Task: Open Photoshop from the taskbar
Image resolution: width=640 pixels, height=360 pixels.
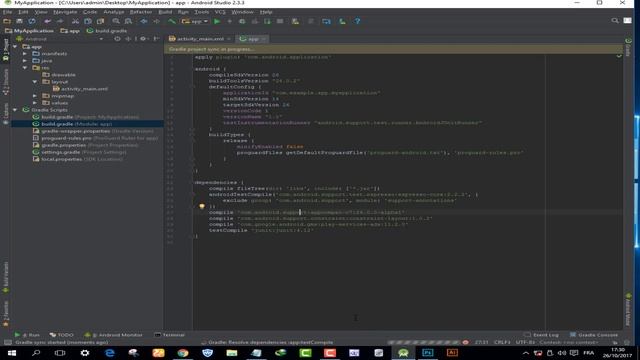Action: pos(427,353)
